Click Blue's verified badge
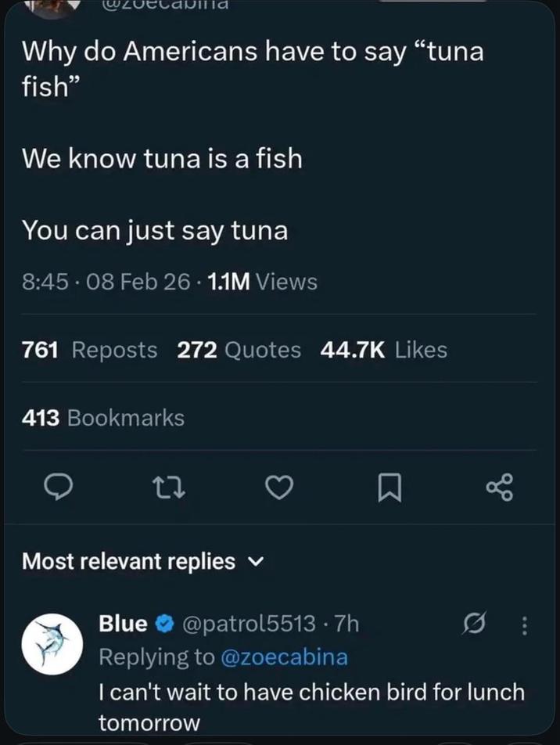 point(167,624)
